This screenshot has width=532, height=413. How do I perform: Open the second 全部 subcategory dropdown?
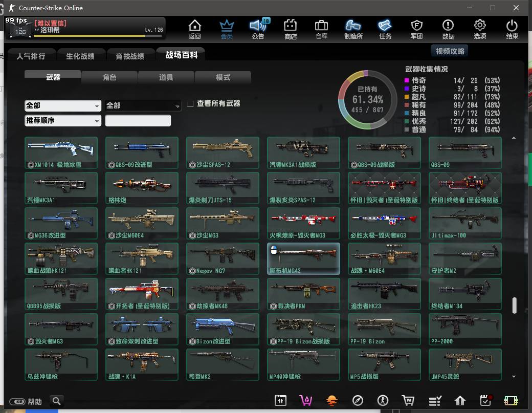pyautogui.click(x=143, y=105)
